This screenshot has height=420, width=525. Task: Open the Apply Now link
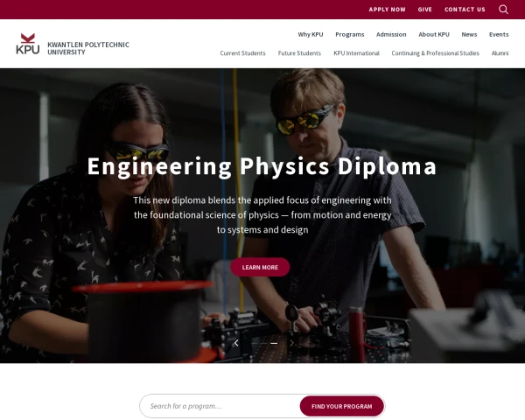coord(387,10)
